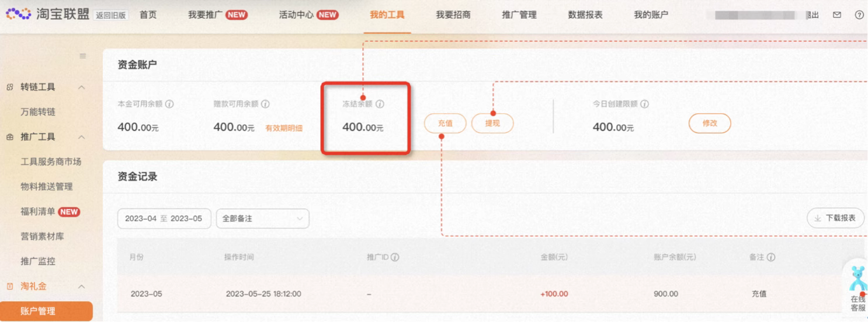This screenshot has width=868, height=322.
Task: Click info icon next to 赠款可用余额
Action: (265, 104)
